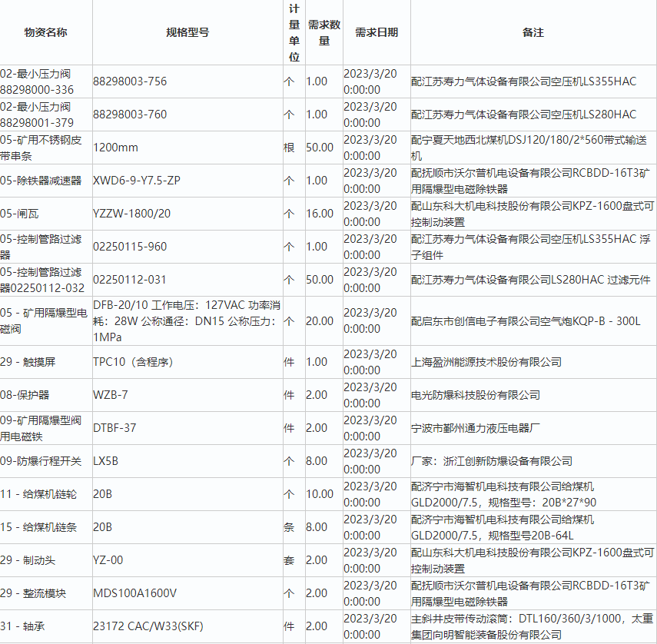This screenshot has height=644, width=657.
Task: Select the cell 02-最小压力阀 88298000-336
Action: (x=45, y=81)
